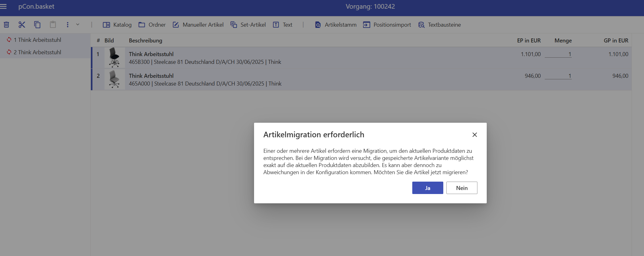Screen dimensions: 644x256
Task: Click the Beschreibung column header
Action: tap(145, 41)
